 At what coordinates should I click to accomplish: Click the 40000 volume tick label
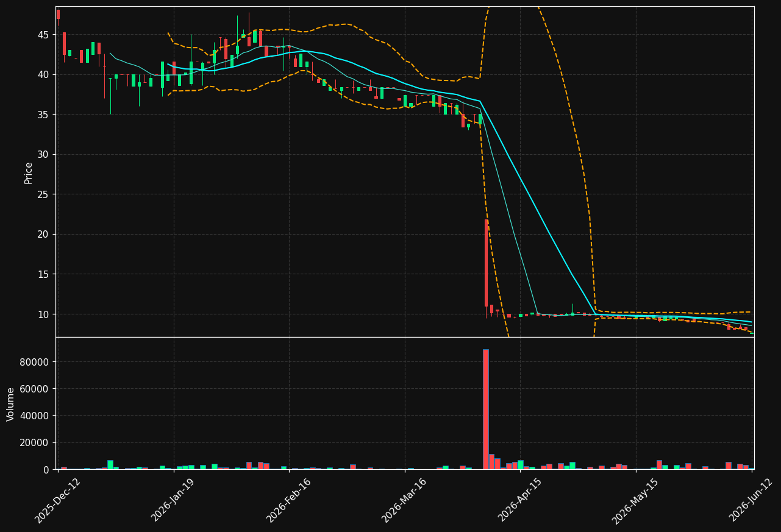coord(35,416)
